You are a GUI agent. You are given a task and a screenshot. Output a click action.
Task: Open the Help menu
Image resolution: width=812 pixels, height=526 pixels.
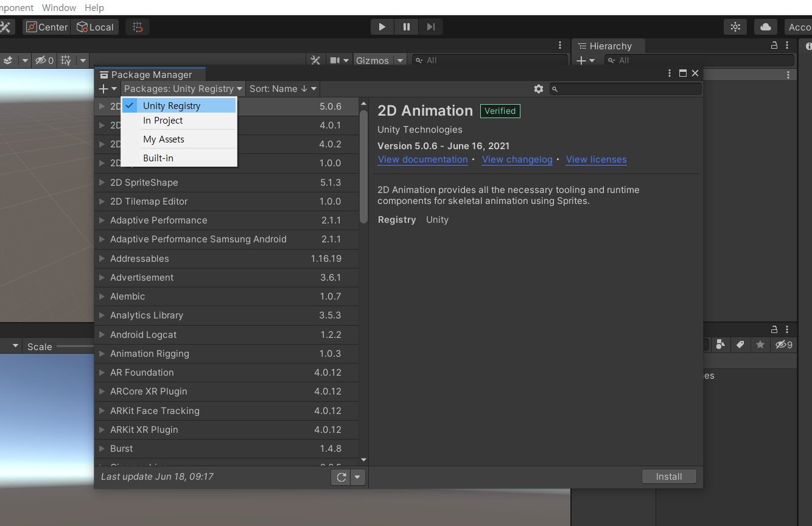[x=94, y=7]
